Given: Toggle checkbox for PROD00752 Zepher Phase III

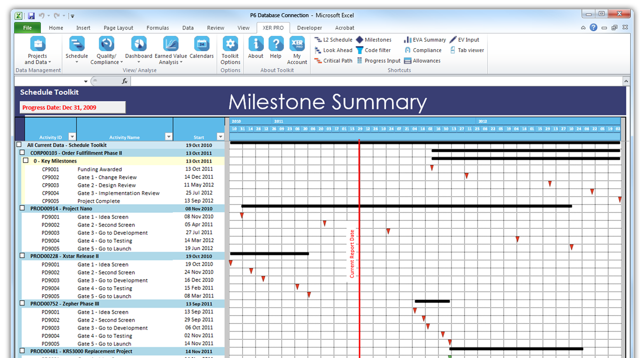Looking at the screenshot, I should (22, 303).
